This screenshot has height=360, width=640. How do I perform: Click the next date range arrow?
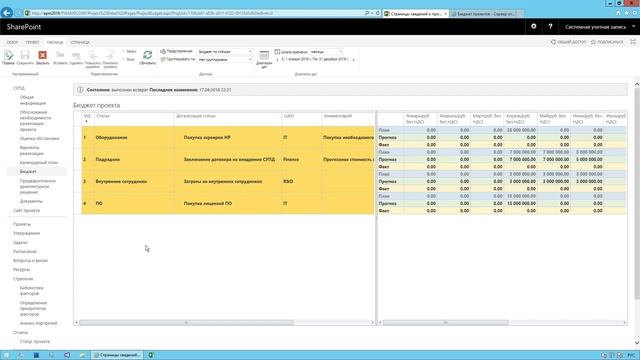tap(353, 60)
